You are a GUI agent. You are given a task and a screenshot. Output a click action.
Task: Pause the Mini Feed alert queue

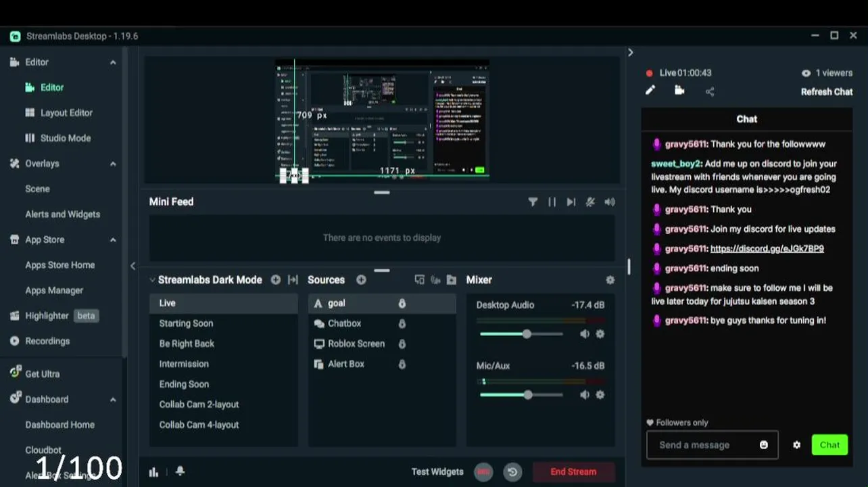click(x=552, y=202)
